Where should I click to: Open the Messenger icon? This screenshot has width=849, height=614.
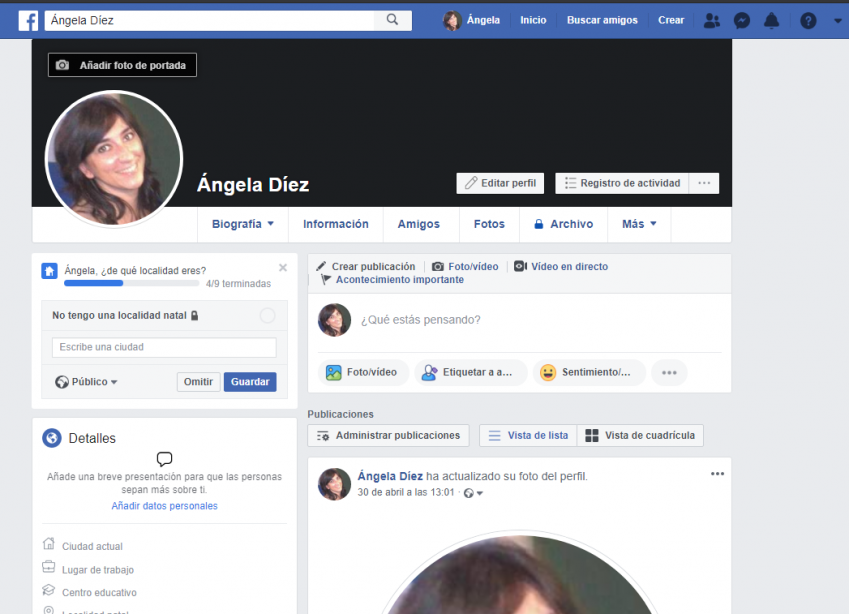[741, 20]
